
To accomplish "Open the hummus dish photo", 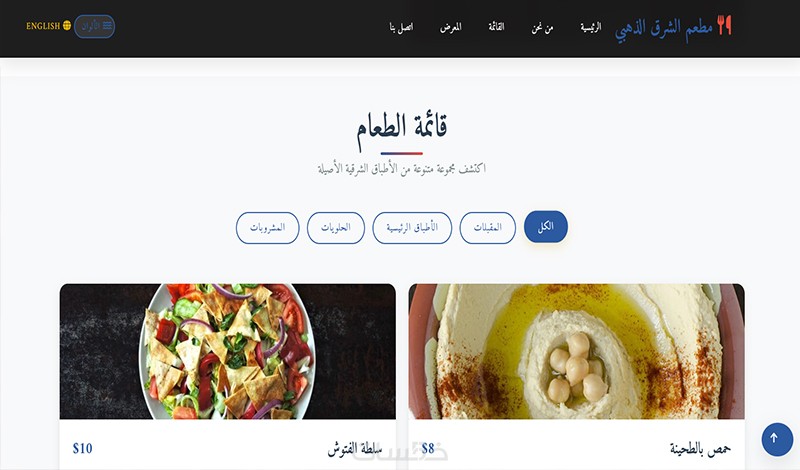I will tap(576, 352).
